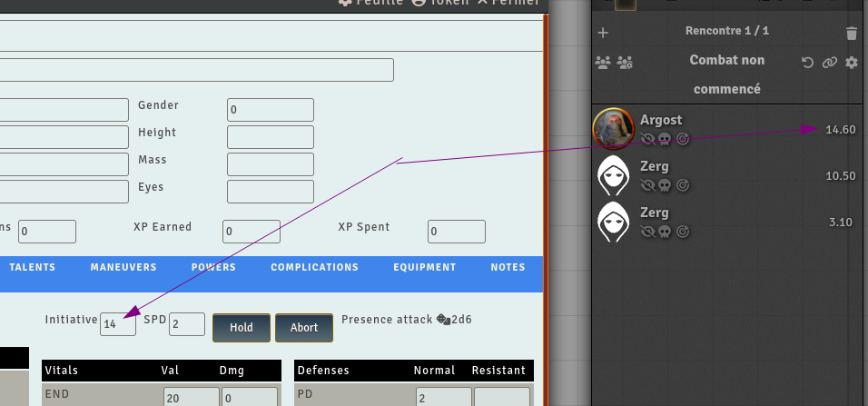Viewport: 868px width, 406px height.
Task: Click the Initiative input field
Action: (118, 323)
